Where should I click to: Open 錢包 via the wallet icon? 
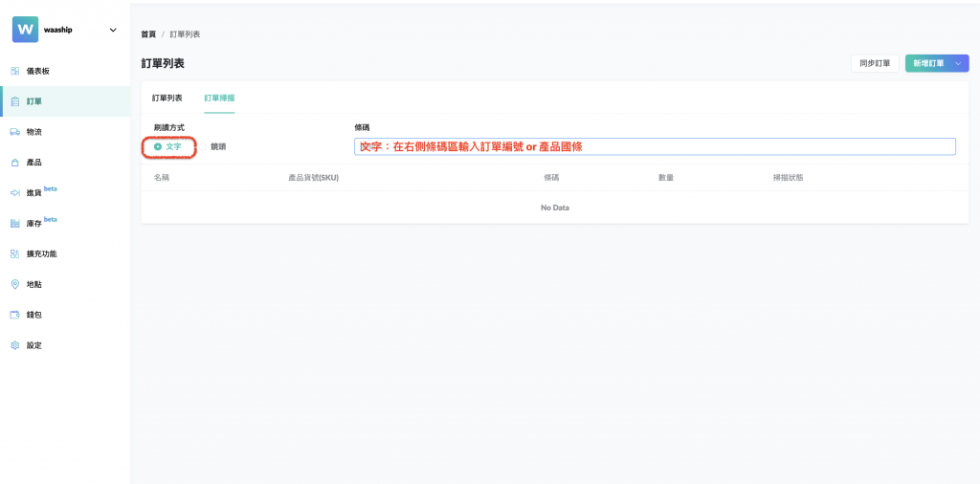15,315
